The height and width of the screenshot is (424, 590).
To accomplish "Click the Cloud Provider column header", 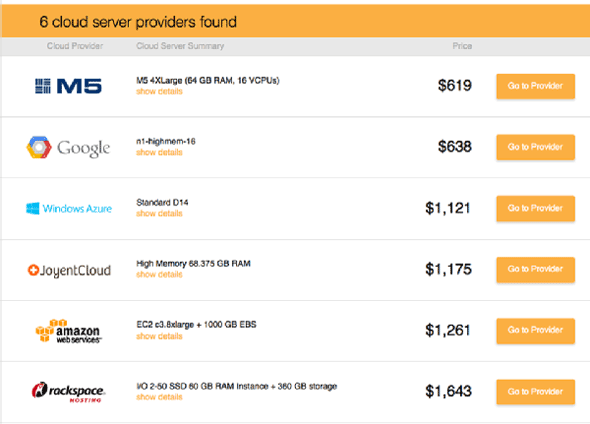I will point(75,46).
